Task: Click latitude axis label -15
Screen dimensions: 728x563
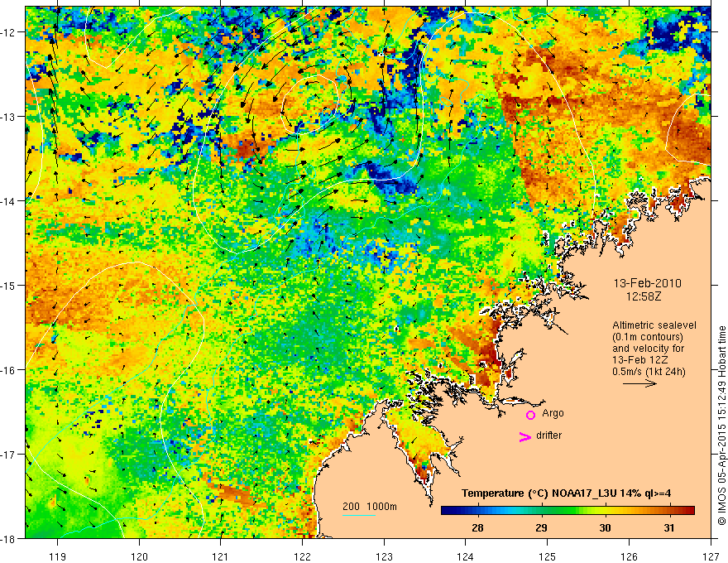Action: click(x=9, y=286)
